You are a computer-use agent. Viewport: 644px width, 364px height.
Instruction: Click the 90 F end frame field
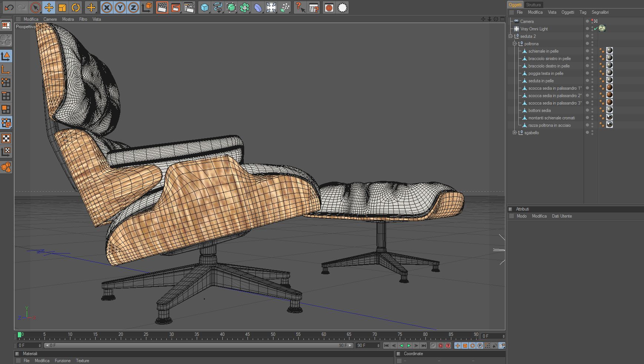tap(366, 345)
